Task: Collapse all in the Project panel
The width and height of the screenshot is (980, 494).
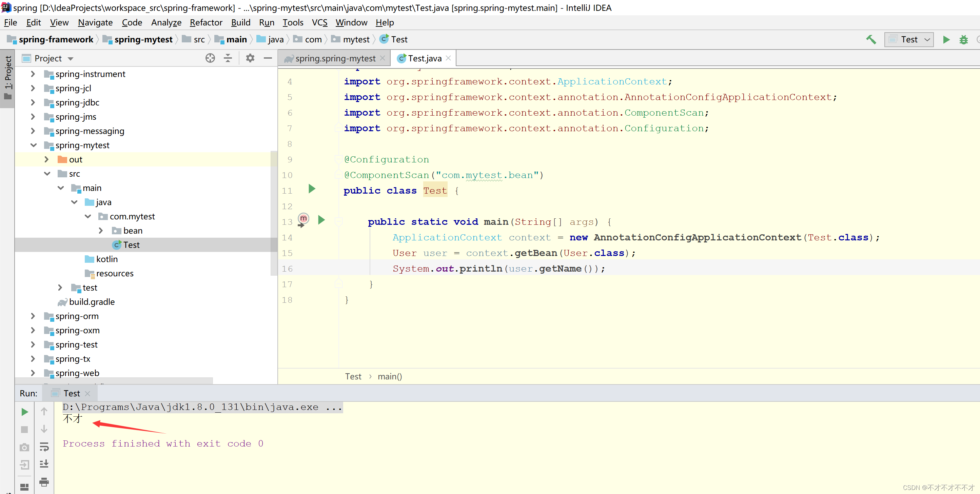Action: pos(228,58)
